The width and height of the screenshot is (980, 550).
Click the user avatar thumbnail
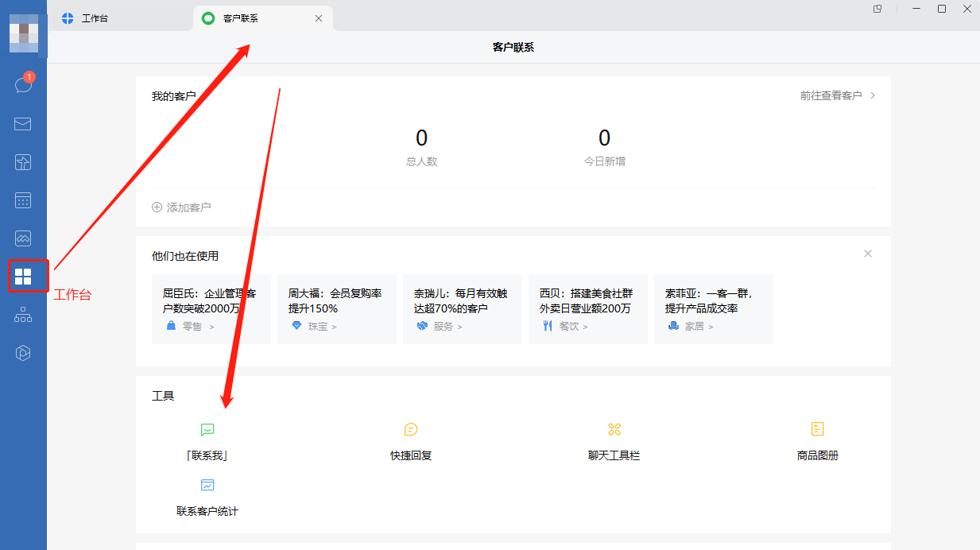tap(23, 33)
